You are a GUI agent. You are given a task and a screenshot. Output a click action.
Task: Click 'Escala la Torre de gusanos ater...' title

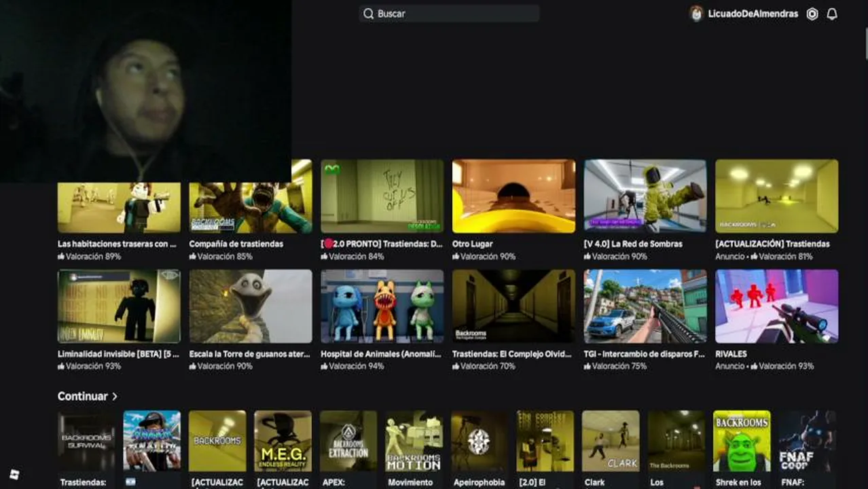tap(249, 354)
